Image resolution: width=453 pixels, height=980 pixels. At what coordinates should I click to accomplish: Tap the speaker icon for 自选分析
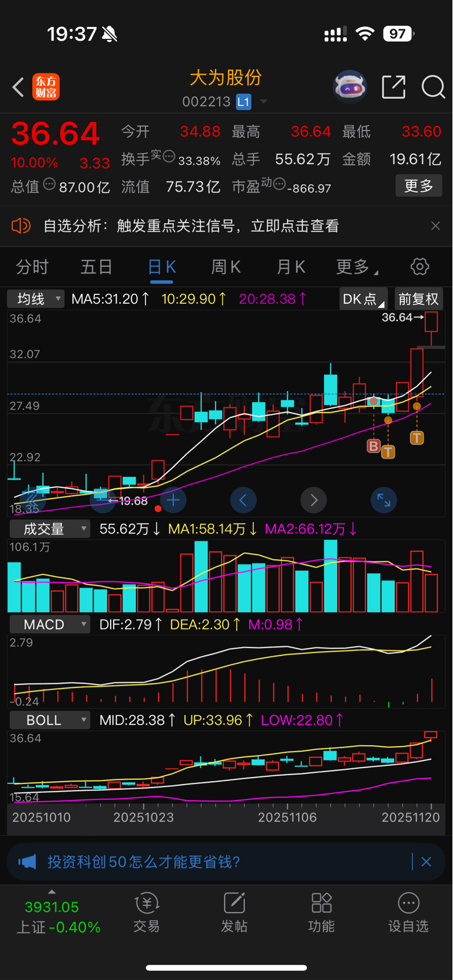pyautogui.click(x=21, y=225)
